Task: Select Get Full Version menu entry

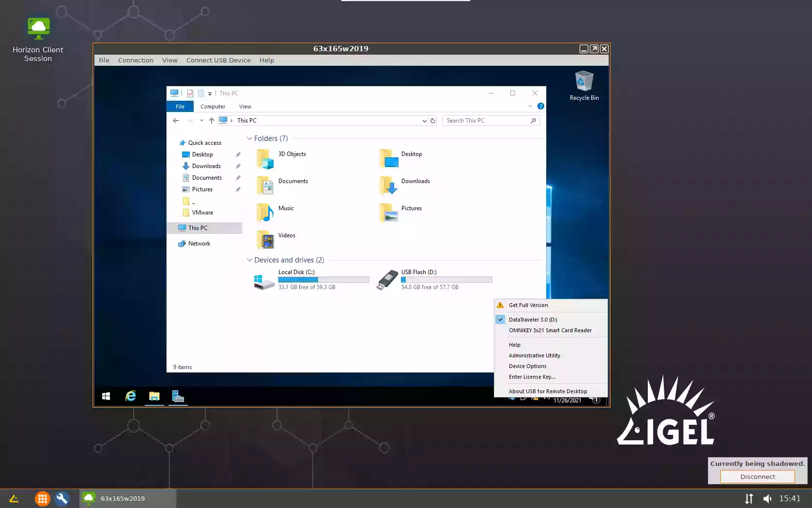Action: tap(551, 305)
